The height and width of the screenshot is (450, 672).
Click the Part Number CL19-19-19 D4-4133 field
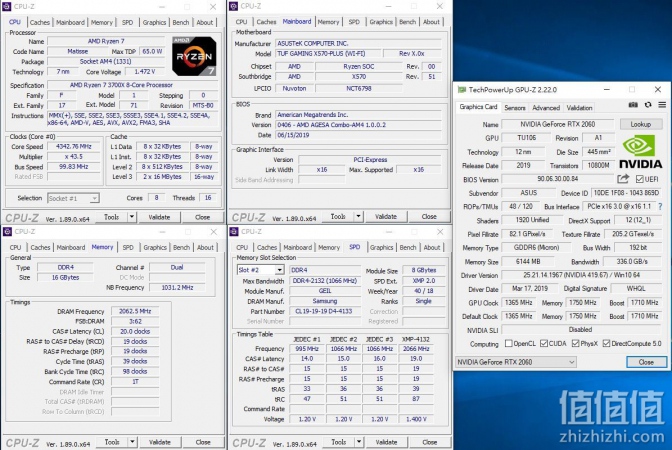[x=325, y=312]
